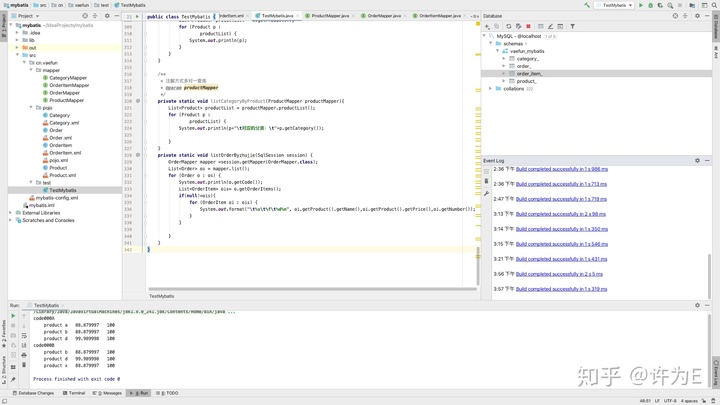The image size is (720, 405).
Task: Click the UTF-8 encoding in status bar
Action: point(670,401)
